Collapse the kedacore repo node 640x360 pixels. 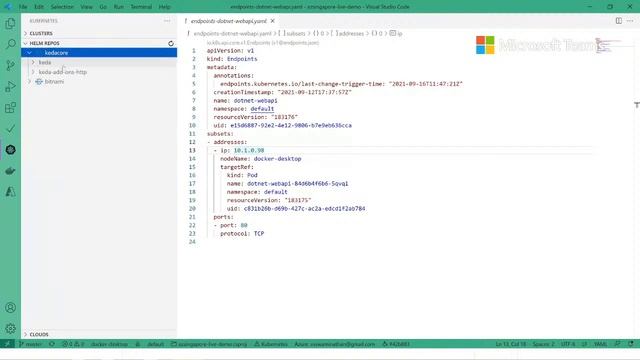29,53
